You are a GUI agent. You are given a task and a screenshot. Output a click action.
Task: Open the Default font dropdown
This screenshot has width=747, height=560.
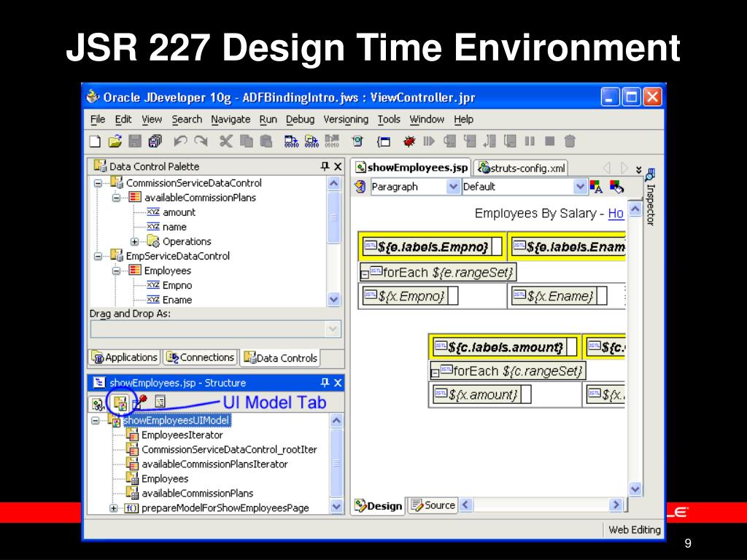pos(580,187)
